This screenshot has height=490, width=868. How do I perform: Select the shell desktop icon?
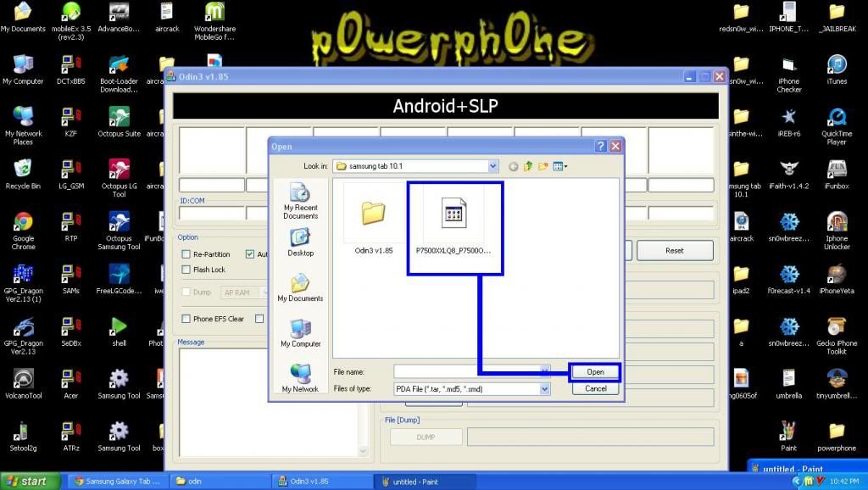[x=119, y=331]
